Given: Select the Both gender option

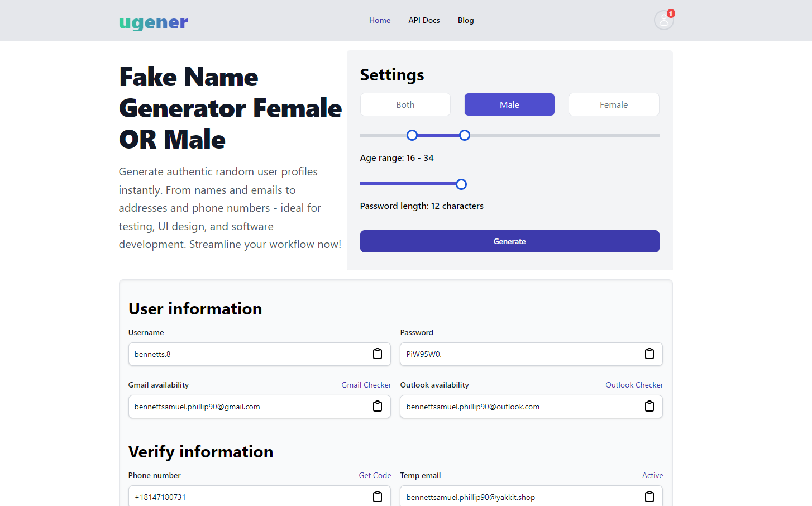Looking at the screenshot, I should pyautogui.click(x=405, y=104).
